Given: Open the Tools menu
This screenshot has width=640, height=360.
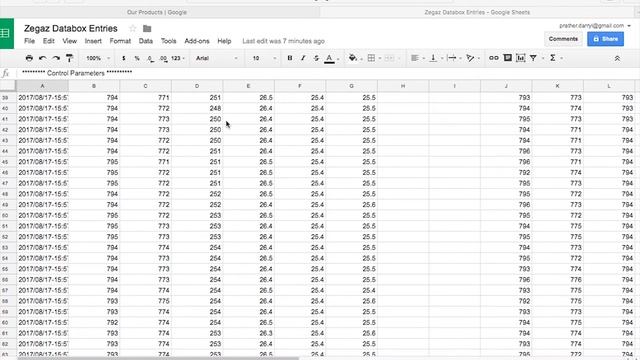Looking at the screenshot, I should click(x=168, y=41).
